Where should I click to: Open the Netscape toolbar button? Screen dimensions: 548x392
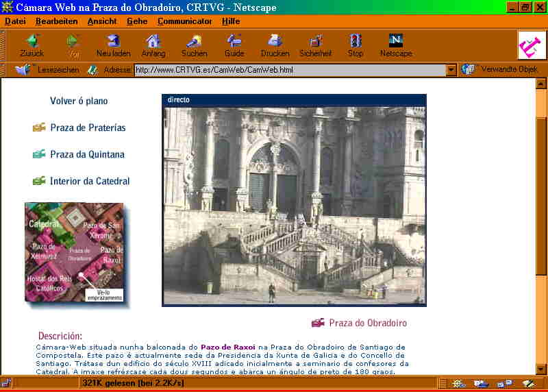pyautogui.click(x=395, y=45)
